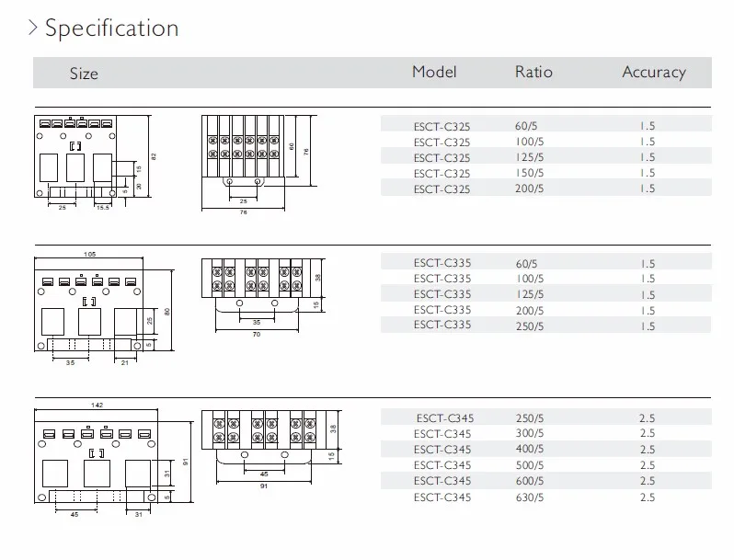Click the 630/5 ratio value
This screenshot has width=734, height=560.
click(x=530, y=497)
